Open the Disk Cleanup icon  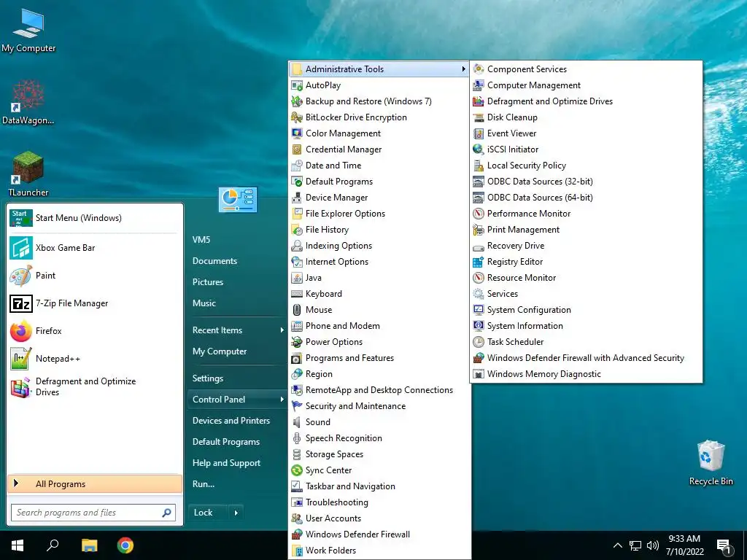[x=479, y=117]
